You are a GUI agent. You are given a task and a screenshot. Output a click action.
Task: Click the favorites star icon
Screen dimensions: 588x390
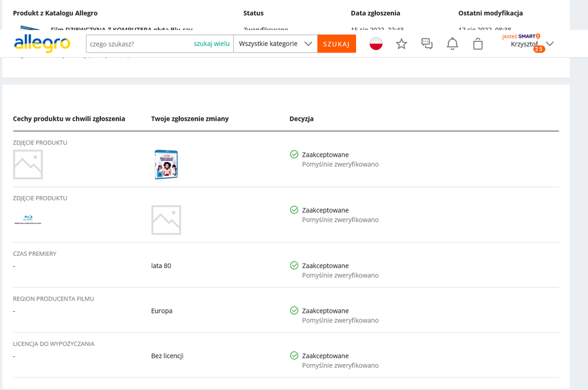[x=401, y=43]
